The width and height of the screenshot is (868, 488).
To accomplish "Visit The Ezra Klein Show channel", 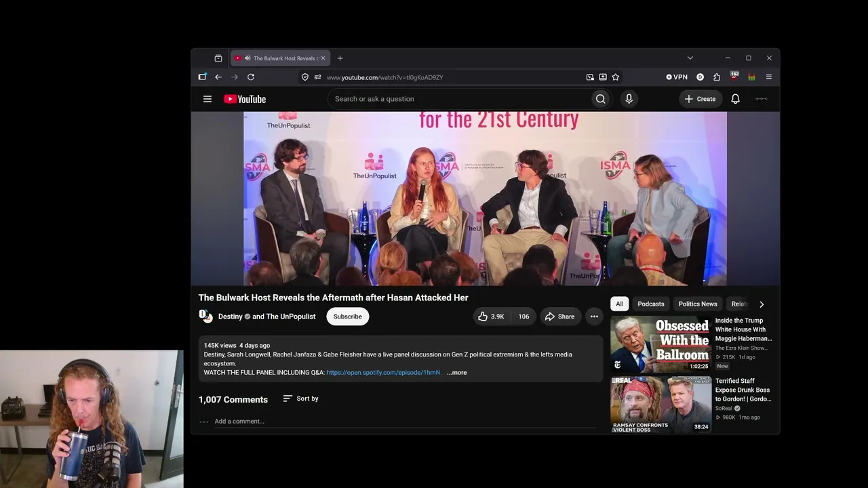I will (x=741, y=348).
